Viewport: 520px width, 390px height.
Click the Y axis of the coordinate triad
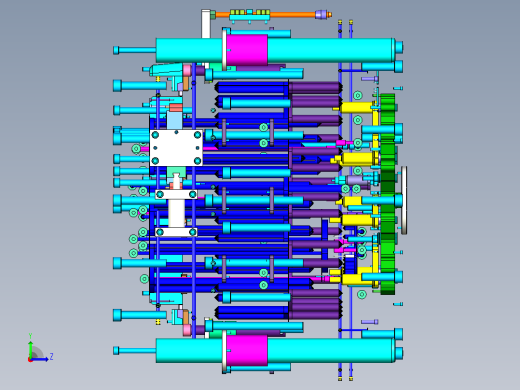click(x=31, y=349)
